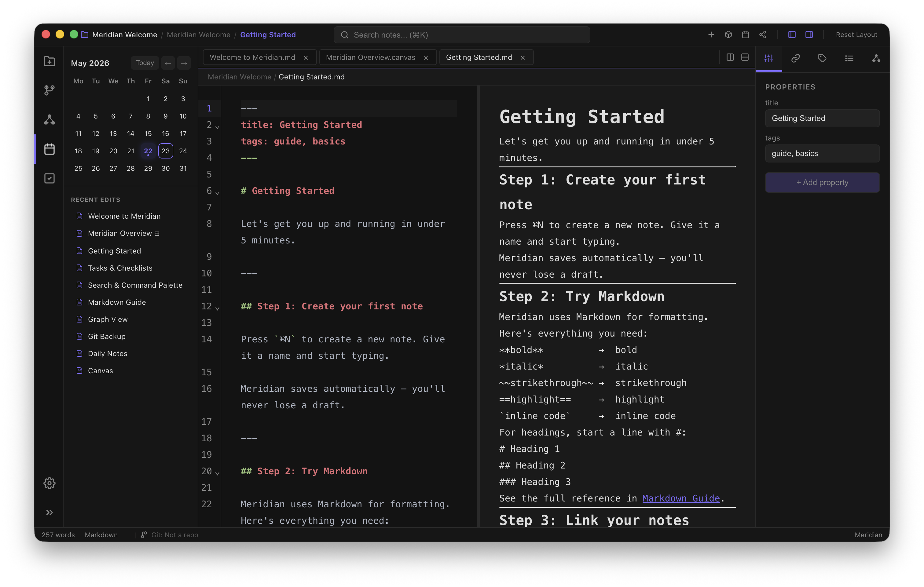This screenshot has width=924, height=587.
Task: Open the new folder icon in the activity bar
Action: (50, 61)
